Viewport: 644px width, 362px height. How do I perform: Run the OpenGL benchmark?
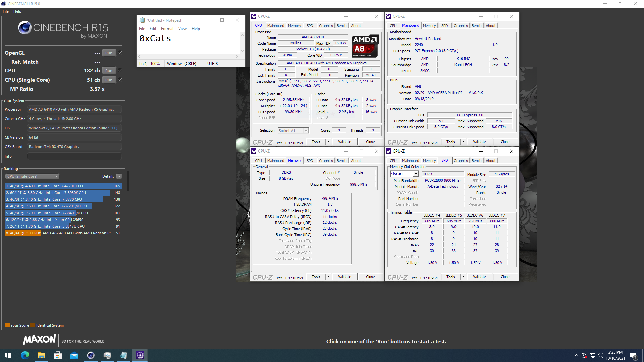(109, 53)
